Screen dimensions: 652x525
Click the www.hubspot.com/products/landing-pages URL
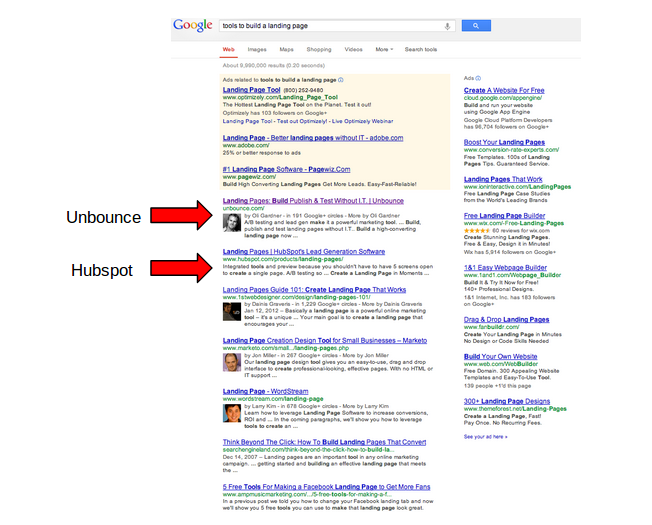(283, 259)
